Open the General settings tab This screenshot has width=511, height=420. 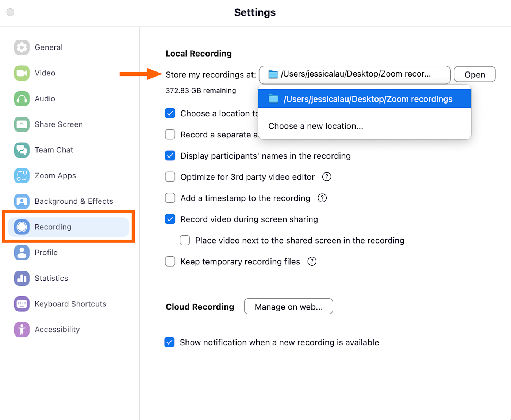pos(69,47)
